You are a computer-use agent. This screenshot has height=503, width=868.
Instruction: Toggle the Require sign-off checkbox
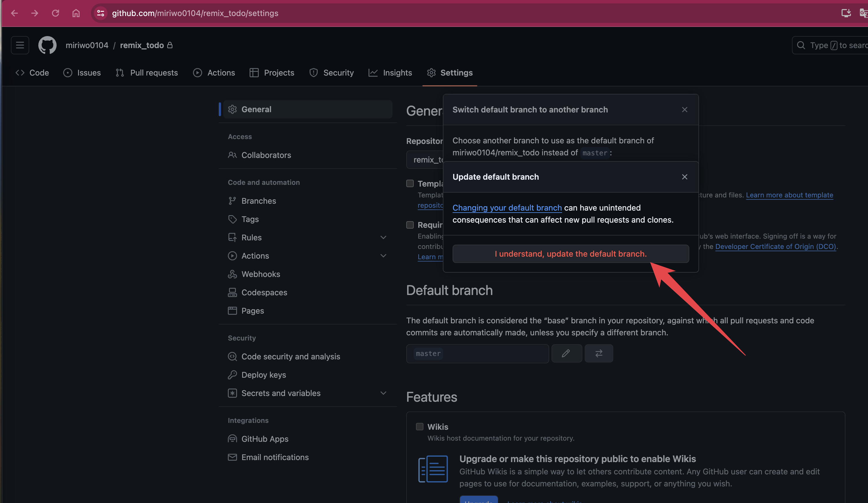point(410,225)
